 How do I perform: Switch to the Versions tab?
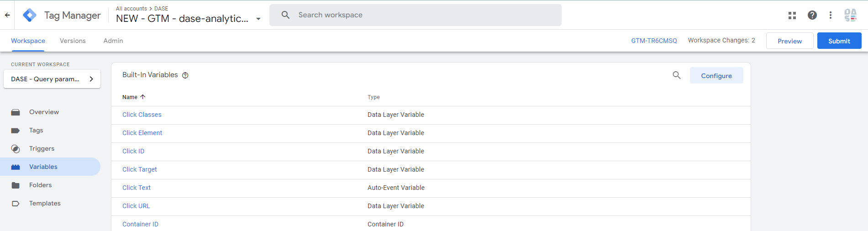click(x=73, y=41)
